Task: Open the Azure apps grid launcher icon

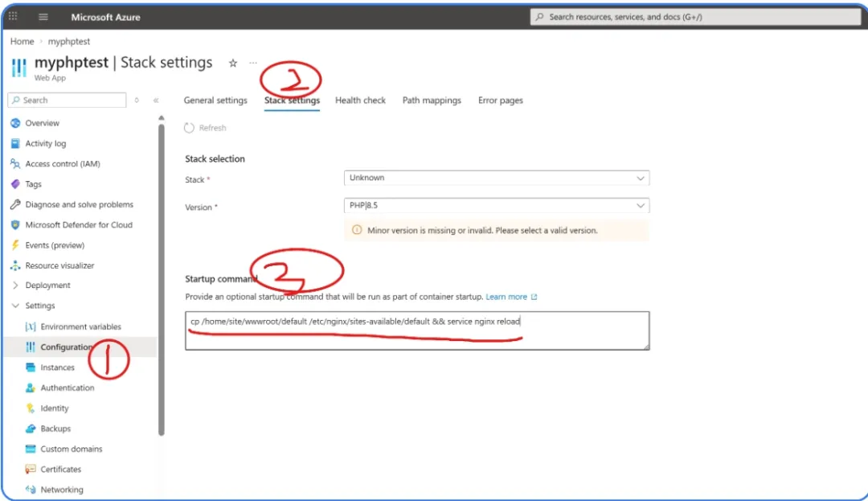Action: point(13,17)
